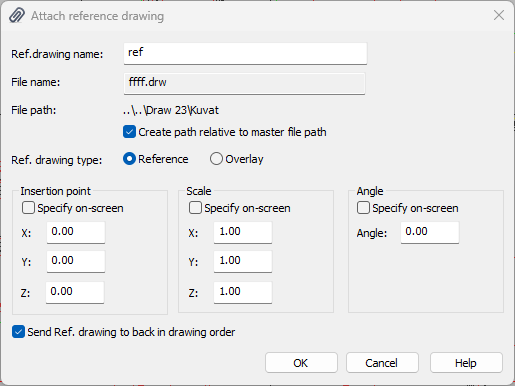Click the Scale X value field

pos(243,232)
